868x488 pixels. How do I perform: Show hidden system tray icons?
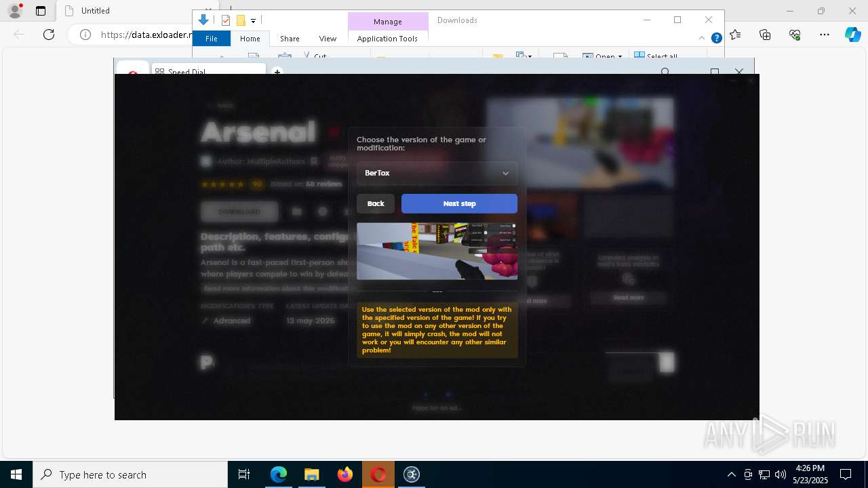(x=731, y=474)
